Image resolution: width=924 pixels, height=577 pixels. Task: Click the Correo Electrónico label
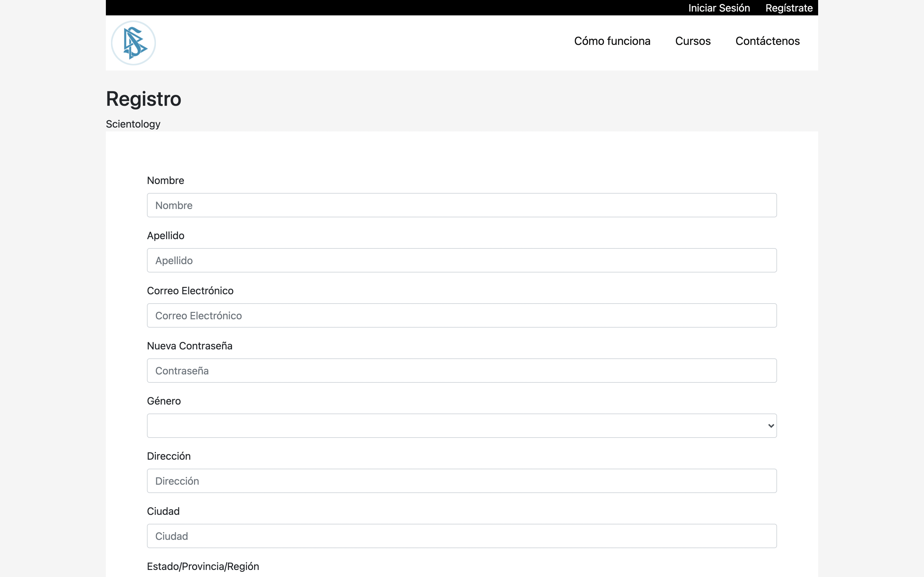click(x=190, y=291)
